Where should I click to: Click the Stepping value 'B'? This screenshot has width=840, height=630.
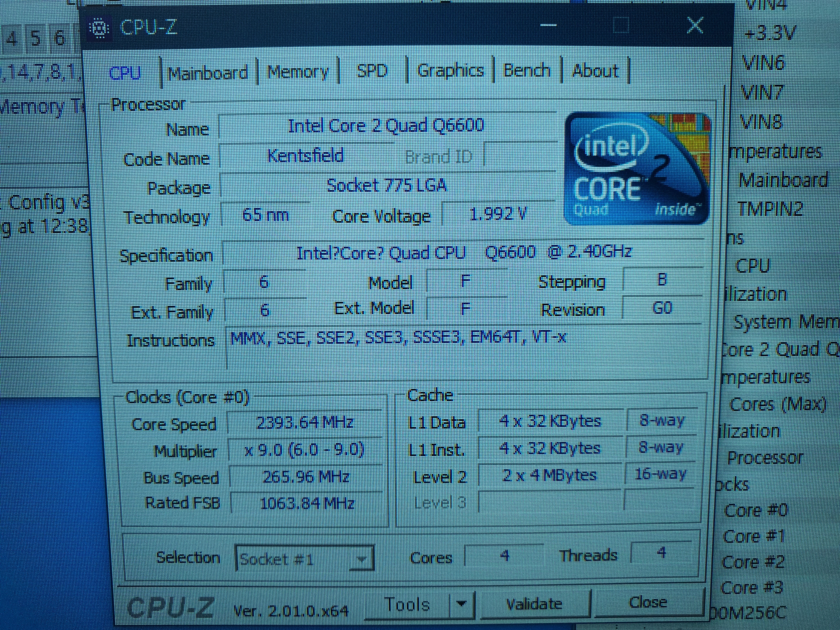[x=662, y=280]
